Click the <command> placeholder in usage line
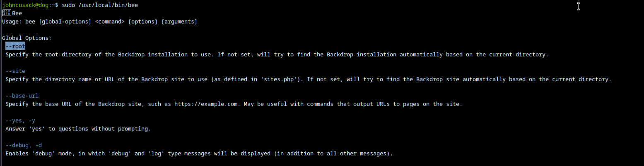The image size is (644, 166). coord(110,22)
